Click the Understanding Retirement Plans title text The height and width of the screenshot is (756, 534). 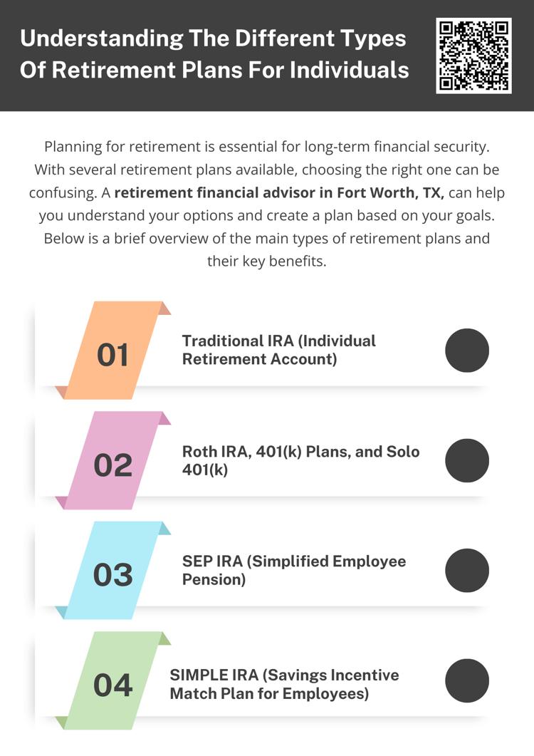point(214,54)
